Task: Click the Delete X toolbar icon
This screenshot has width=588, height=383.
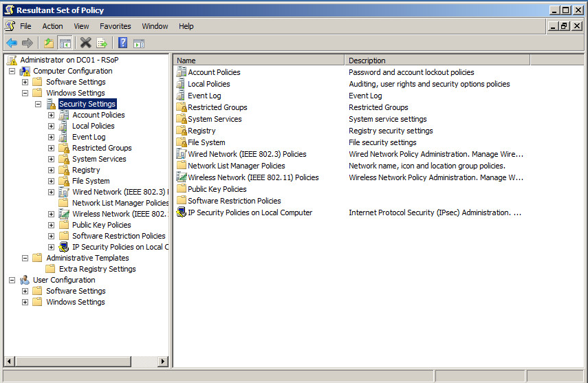Action: (85, 43)
